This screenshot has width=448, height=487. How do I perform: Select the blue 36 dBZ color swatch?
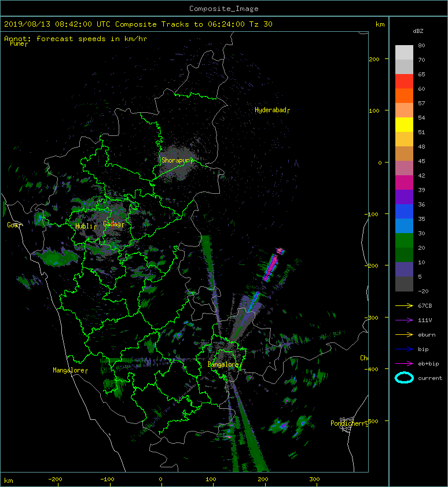tap(404, 211)
